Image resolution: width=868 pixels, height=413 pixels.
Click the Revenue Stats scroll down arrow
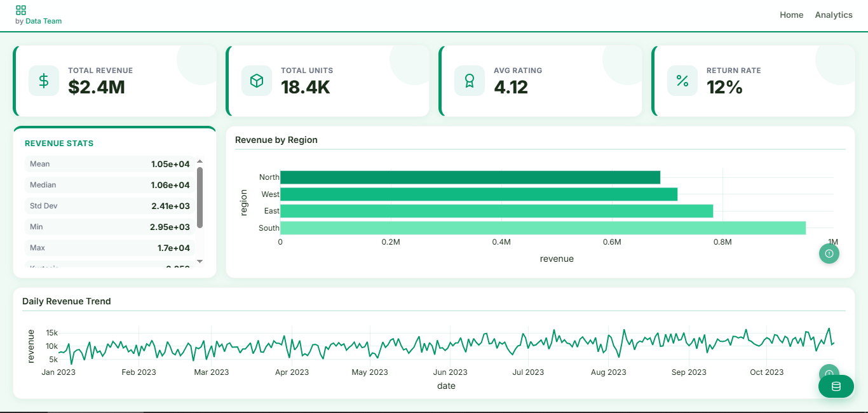tap(200, 261)
